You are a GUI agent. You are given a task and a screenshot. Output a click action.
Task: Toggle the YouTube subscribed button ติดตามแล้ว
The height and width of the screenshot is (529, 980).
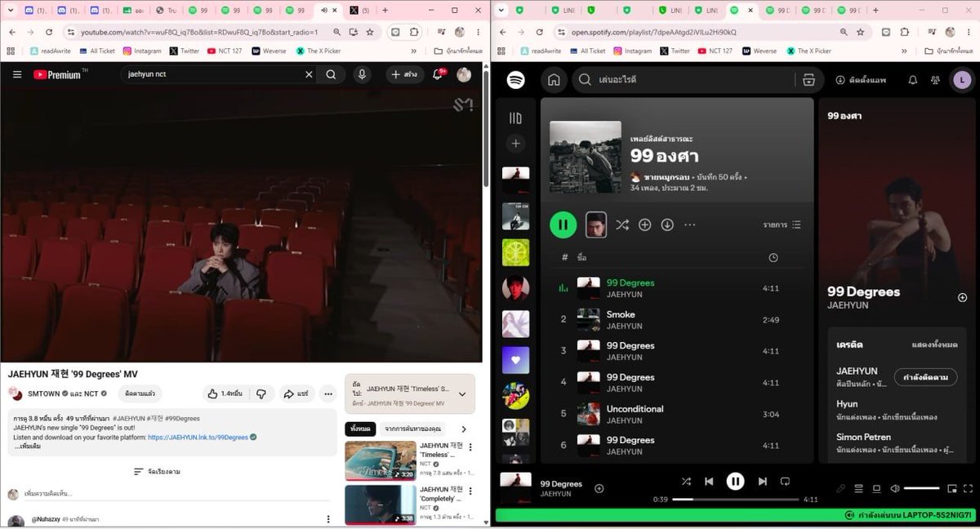click(140, 393)
